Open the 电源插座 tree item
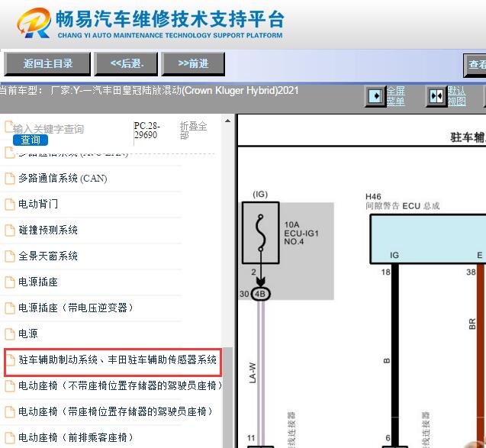This screenshot has width=486, height=448. 38,282
